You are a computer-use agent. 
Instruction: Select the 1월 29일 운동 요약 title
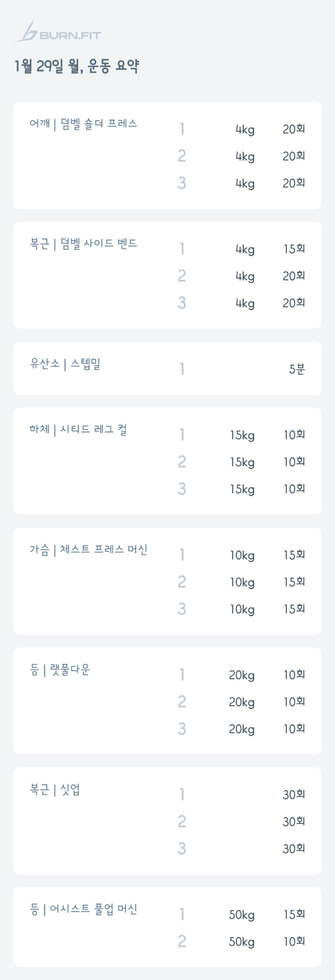[x=77, y=67]
